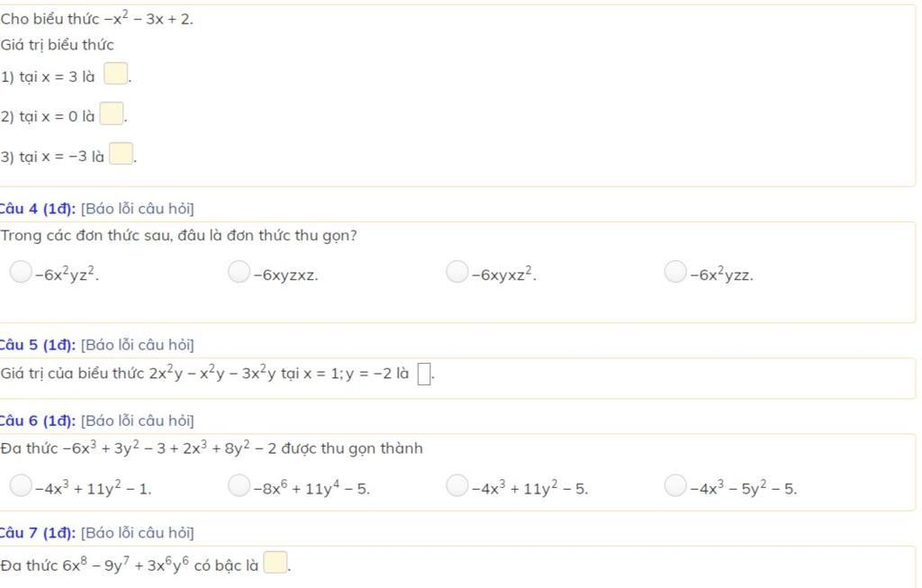This screenshot has height=588, width=922.
Task: Click Báo lỗi câu hỏi next to Câu 6
Action: tap(138, 421)
